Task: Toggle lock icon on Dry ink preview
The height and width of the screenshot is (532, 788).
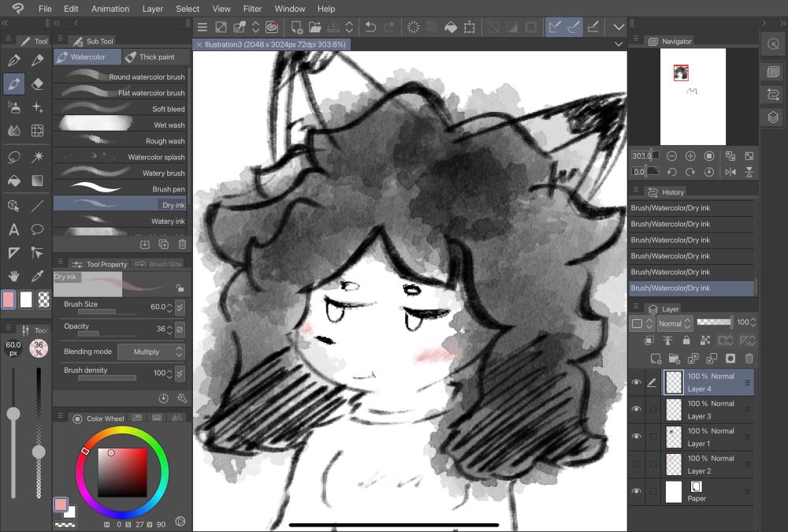Action: (180, 288)
